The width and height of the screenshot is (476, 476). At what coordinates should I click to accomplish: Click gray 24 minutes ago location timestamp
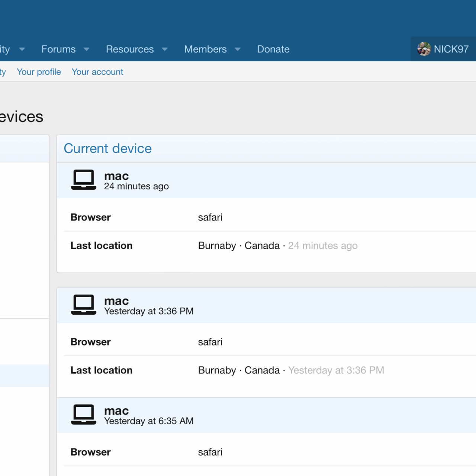tap(323, 245)
